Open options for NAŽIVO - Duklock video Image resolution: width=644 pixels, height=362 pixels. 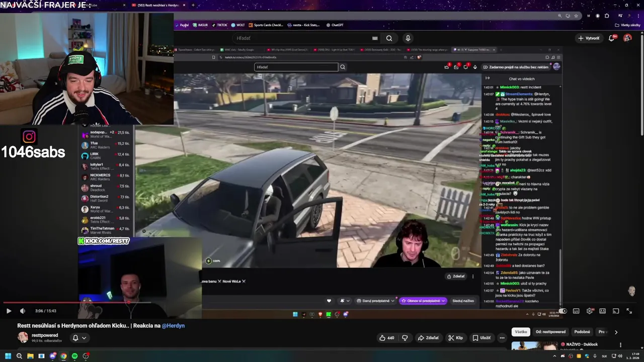click(x=620, y=345)
